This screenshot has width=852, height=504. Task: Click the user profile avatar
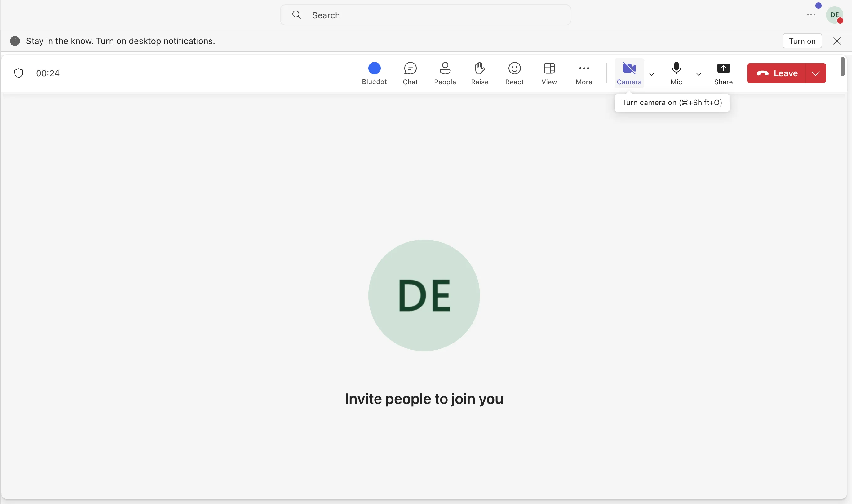[x=835, y=14]
